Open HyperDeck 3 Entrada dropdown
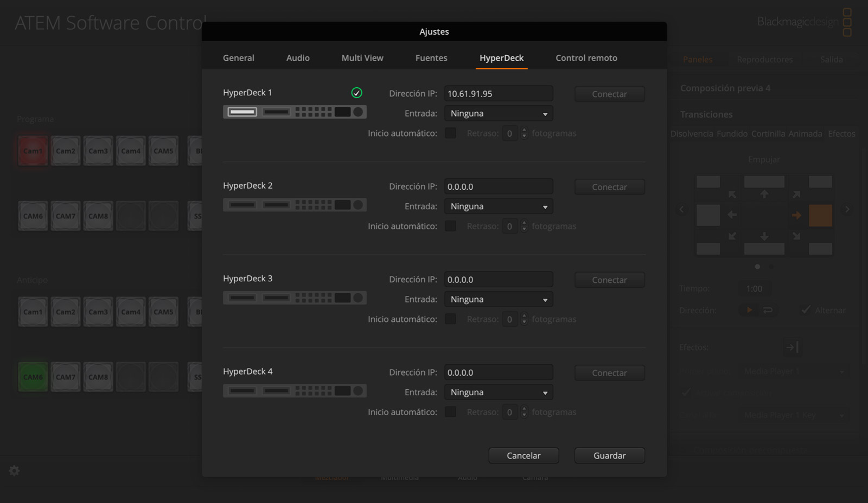 pyautogui.click(x=499, y=299)
